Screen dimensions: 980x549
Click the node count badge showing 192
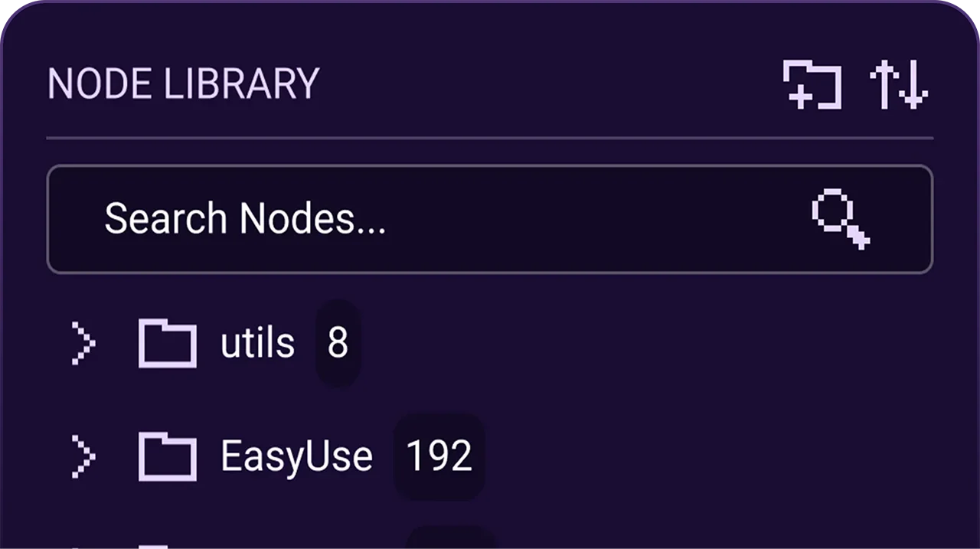pyautogui.click(x=439, y=456)
